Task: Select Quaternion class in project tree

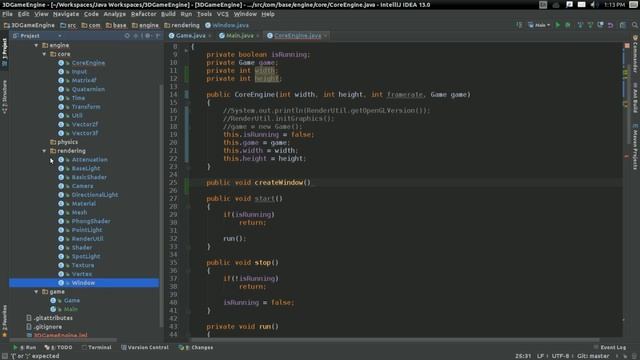Action: pyautogui.click(x=88, y=89)
